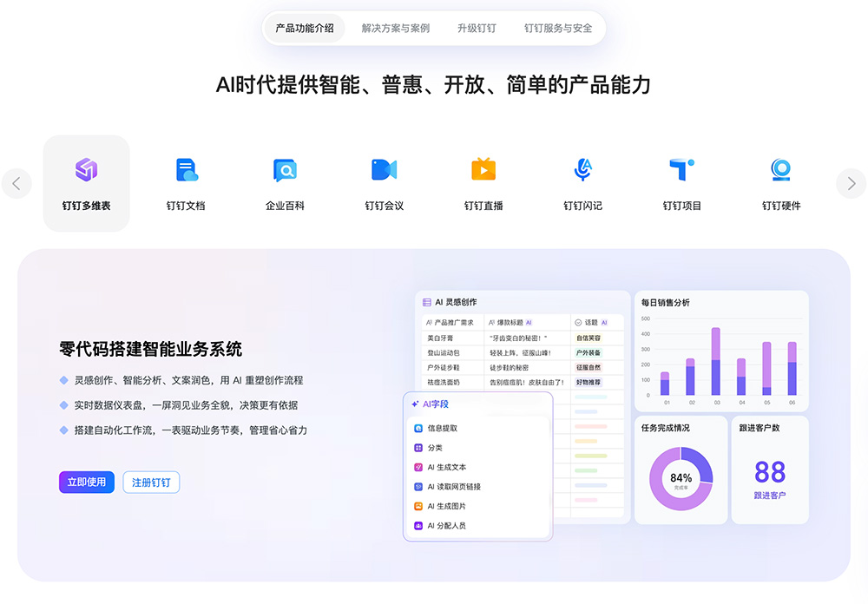Viewport: 868px width, 604px height.
Task: Click the 户外装备 topic tag
Action: (589, 352)
